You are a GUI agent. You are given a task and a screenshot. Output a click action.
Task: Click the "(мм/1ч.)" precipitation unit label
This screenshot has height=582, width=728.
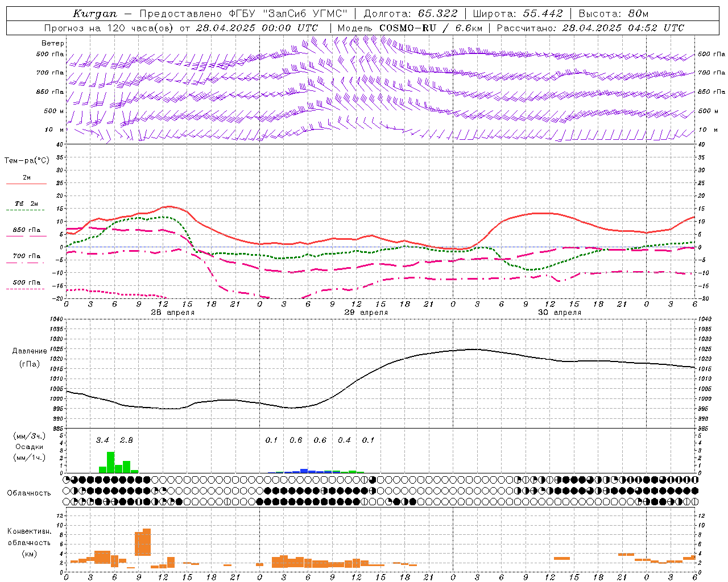click(x=30, y=458)
